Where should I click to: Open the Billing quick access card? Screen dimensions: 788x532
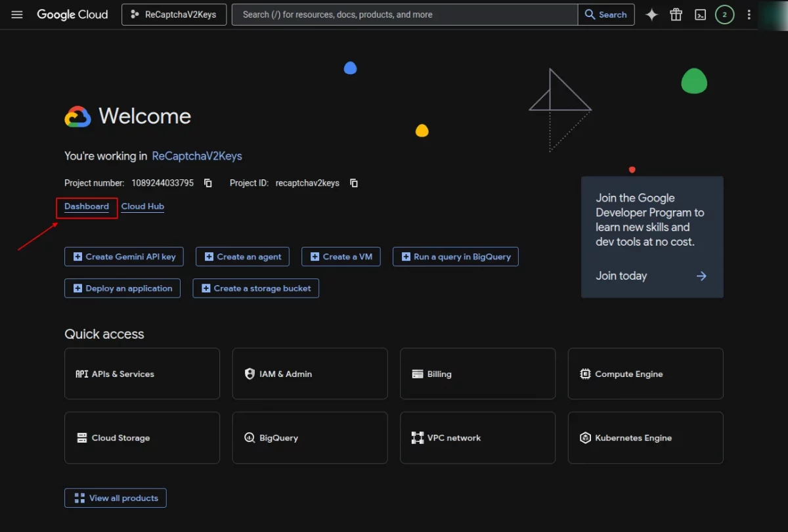[477, 374]
